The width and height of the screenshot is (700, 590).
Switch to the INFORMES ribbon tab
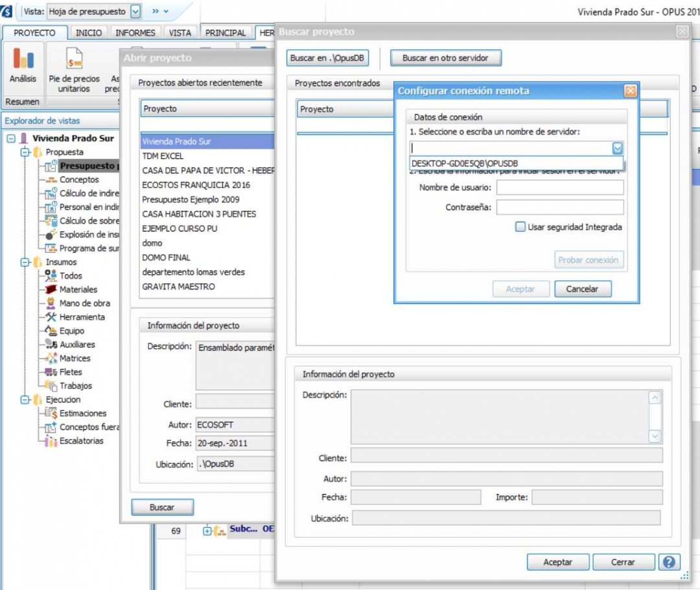[x=135, y=32]
